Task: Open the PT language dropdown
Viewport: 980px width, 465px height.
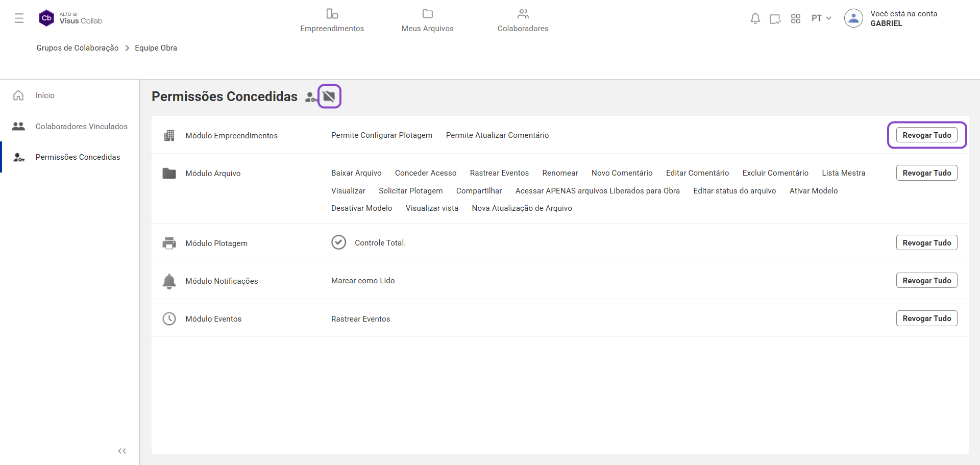Action: point(821,18)
